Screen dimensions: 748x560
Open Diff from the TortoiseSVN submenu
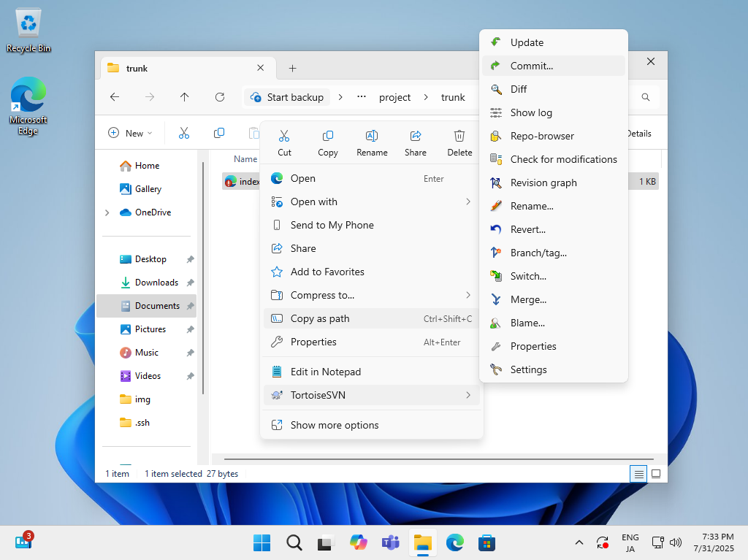tap(554, 89)
